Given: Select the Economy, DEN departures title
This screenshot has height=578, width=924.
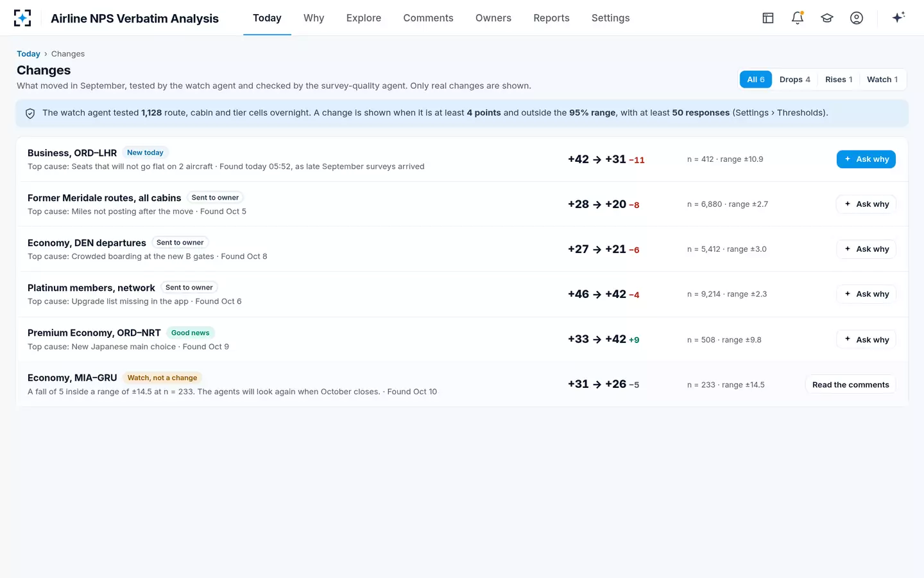Looking at the screenshot, I should pos(87,243).
